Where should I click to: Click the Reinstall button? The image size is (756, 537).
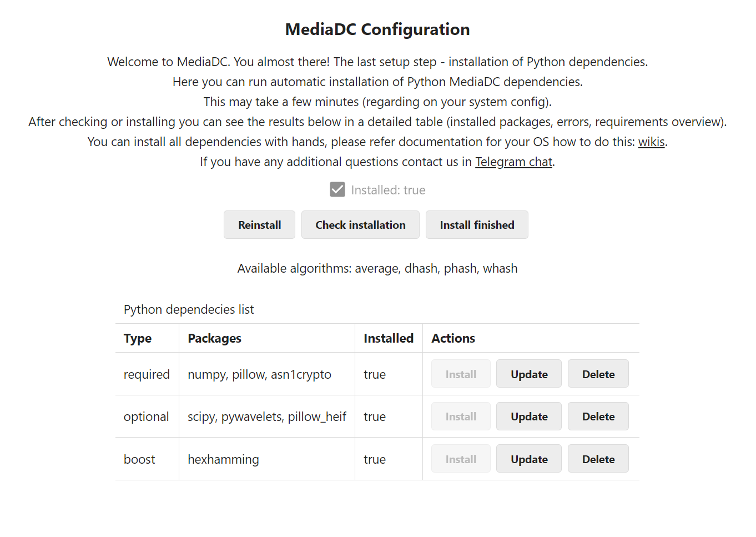(259, 225)
